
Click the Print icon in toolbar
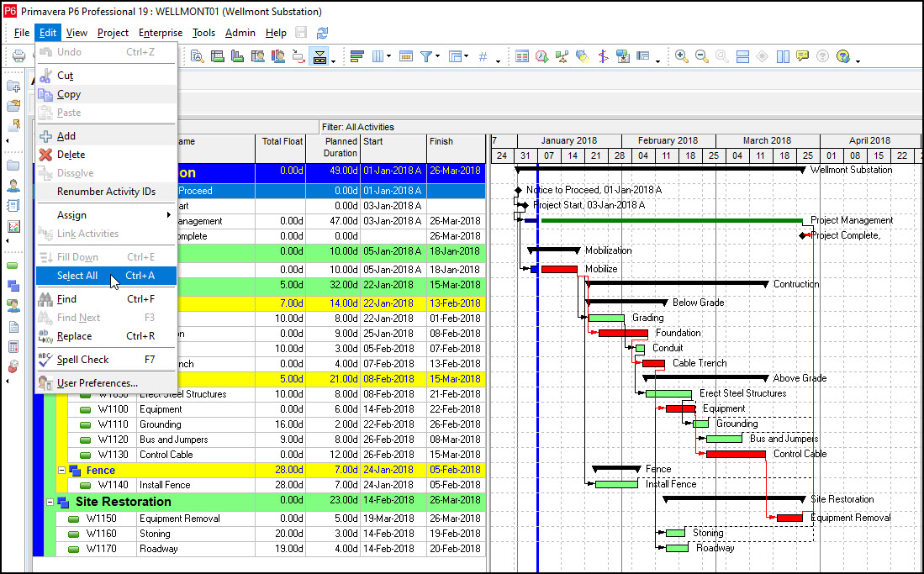click(18, 56)
